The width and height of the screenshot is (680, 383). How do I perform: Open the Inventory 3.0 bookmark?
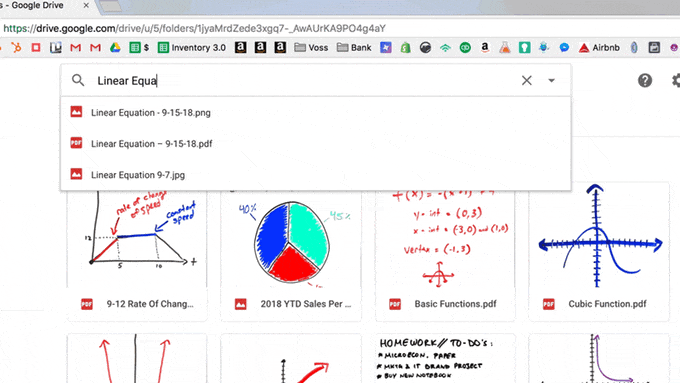point(192,48)
